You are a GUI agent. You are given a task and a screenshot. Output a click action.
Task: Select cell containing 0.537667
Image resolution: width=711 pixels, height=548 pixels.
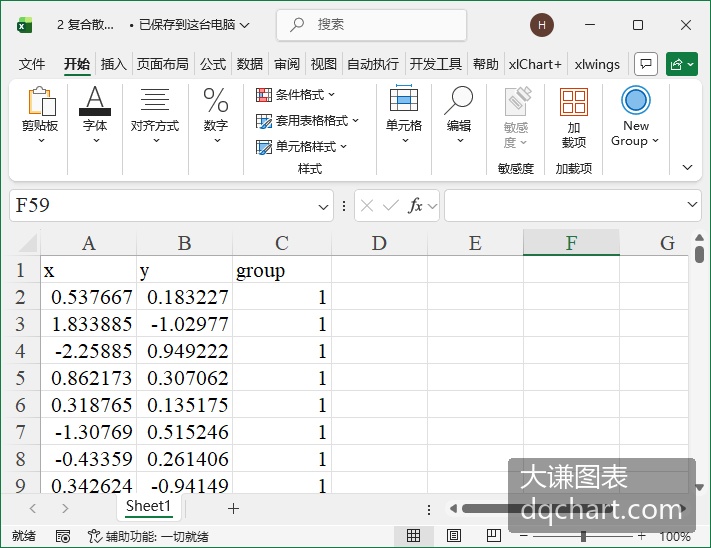click(x=89, y=297)
